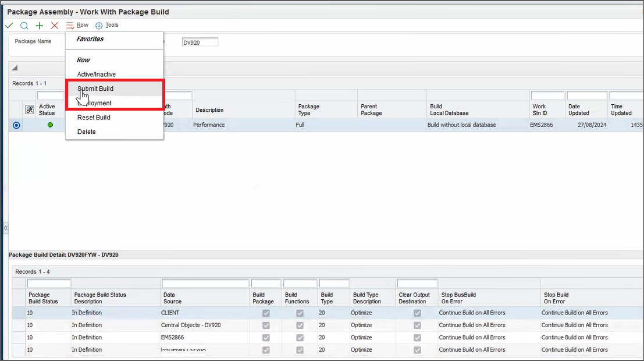Click the Description column header
This screenshot has height=361, width=644.
(209, 110)
